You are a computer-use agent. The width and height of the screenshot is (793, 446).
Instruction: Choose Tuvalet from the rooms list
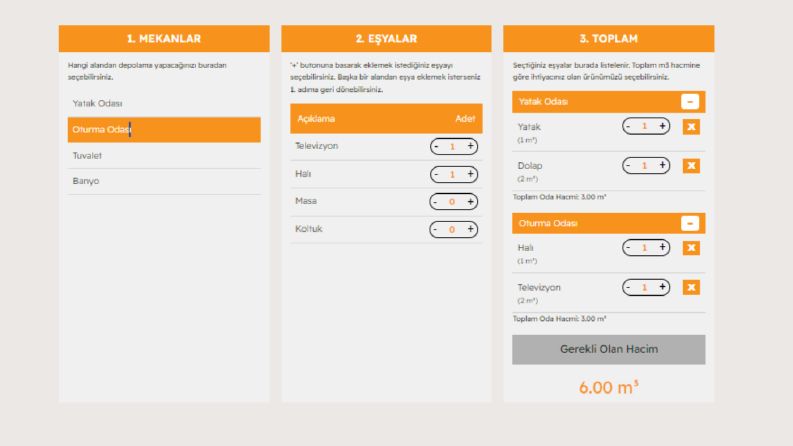pos(164,156)
